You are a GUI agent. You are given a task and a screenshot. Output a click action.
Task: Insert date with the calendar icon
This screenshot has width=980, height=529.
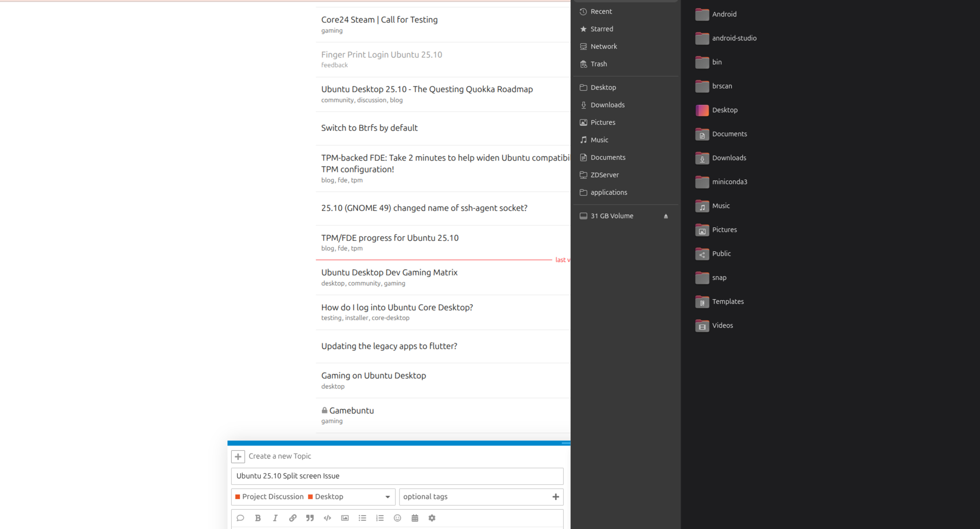[415, 518]
